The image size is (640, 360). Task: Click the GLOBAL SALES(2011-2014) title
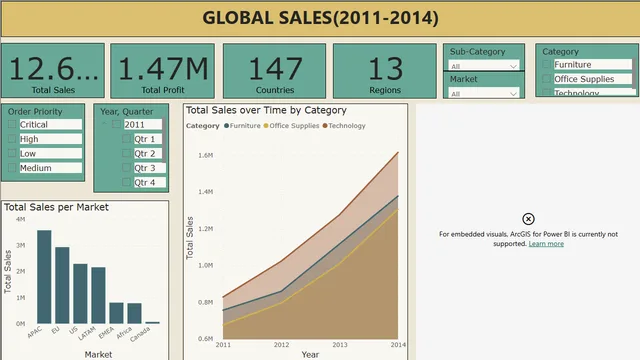pyautogui.click(x=320, y=18)
